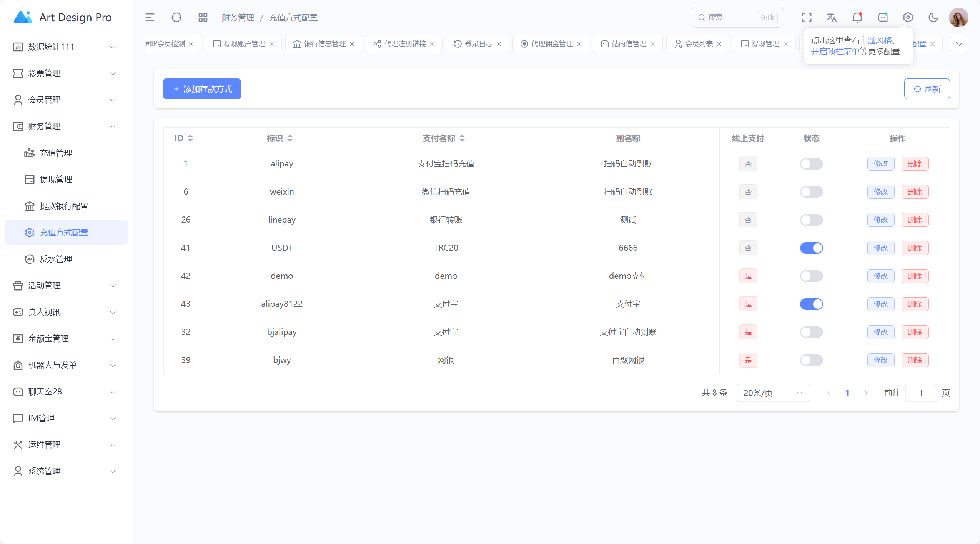Open 反水管理 in the sidebar
The image size is (980, 544).
(66, 259)
